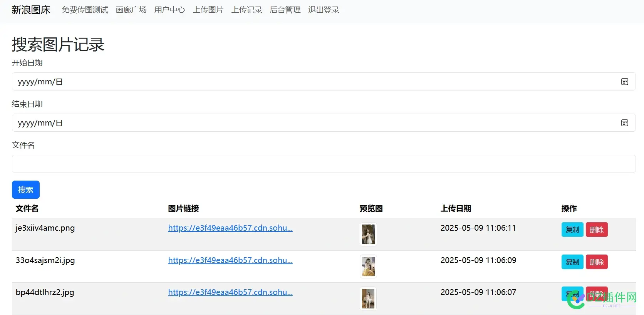This screenshot has height=315, width=644.
Task: Select 上传记录 in the navbar
Action: (x=247, y=10)
